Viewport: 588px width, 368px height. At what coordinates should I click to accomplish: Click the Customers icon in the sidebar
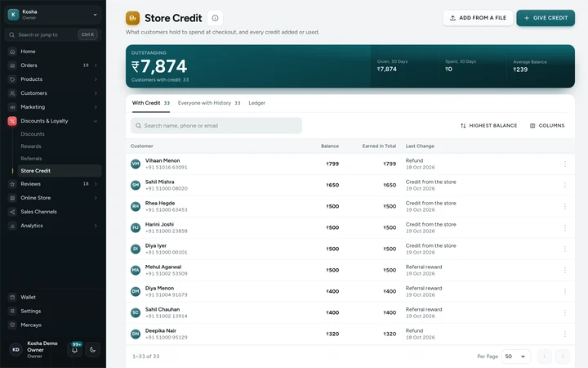[x=12, y=93]
